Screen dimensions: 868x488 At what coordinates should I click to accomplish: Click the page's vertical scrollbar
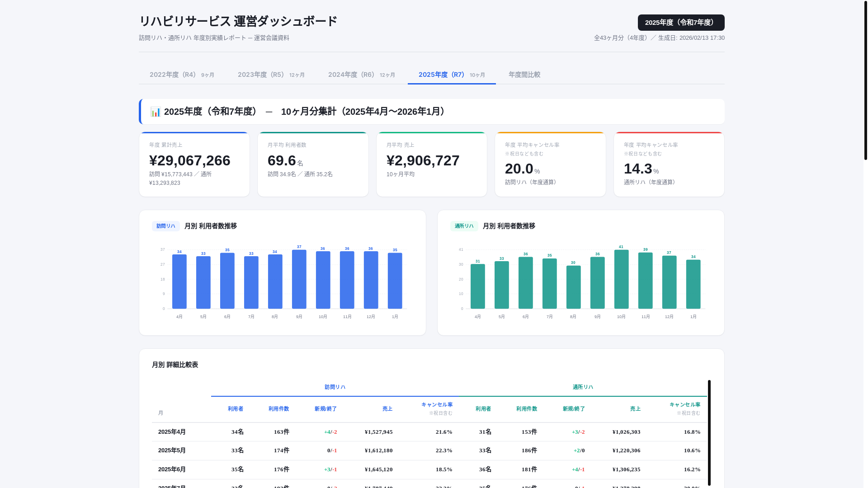[866, 80]
